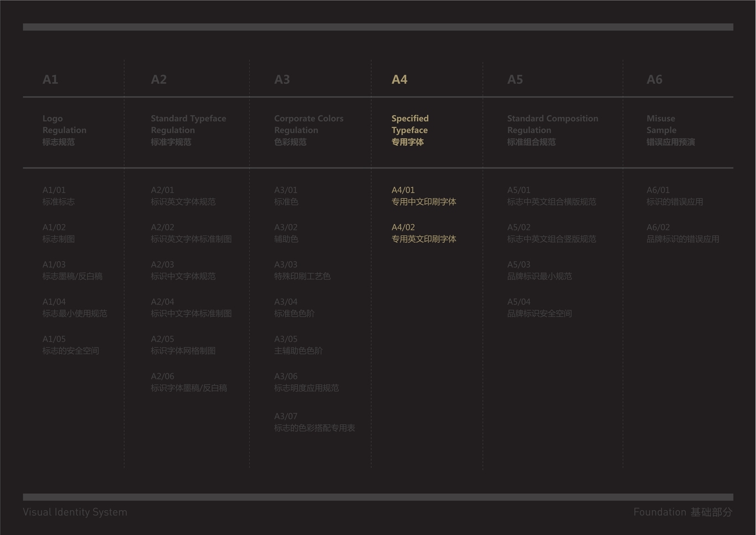Open entry A2/06 标识字体墨稿/反白稿
This screenshot has height=535, width=756.
(x=189, y=382)
